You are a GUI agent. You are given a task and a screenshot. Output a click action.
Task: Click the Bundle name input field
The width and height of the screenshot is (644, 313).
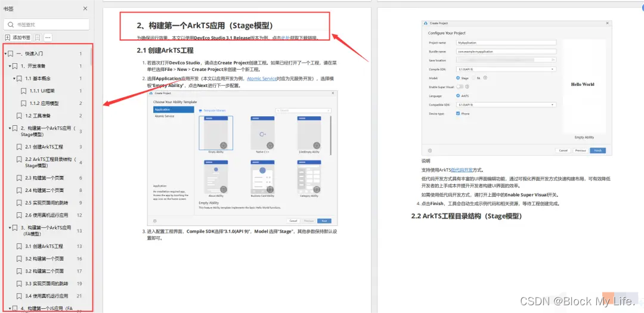tap(506, 51)
